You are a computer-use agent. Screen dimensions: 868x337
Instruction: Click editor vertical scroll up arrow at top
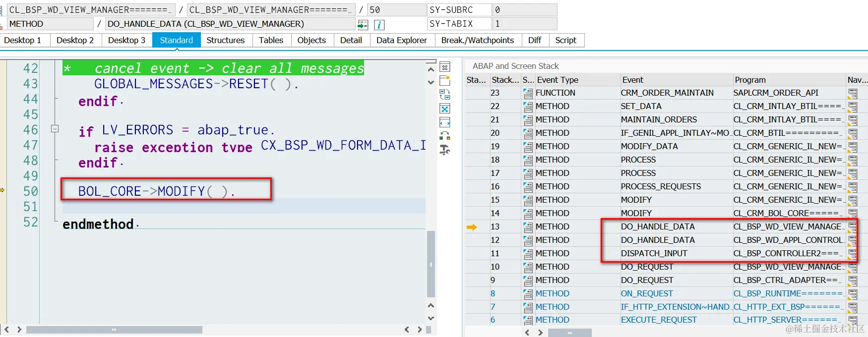click(x=431, y=69)
